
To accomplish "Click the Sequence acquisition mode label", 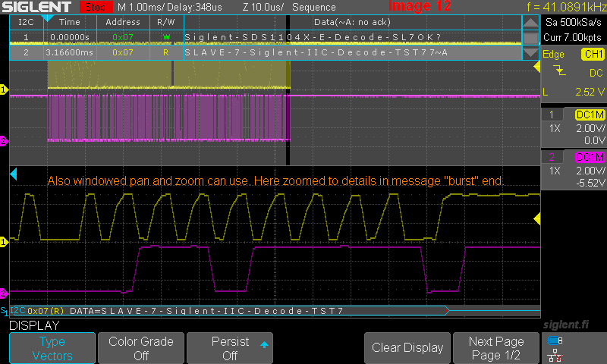I will coord(314,7).
